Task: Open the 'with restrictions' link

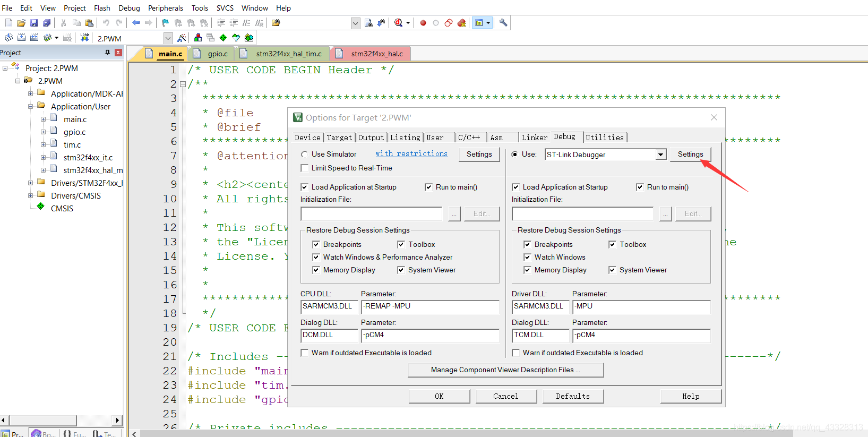Action: pos(411,154)
